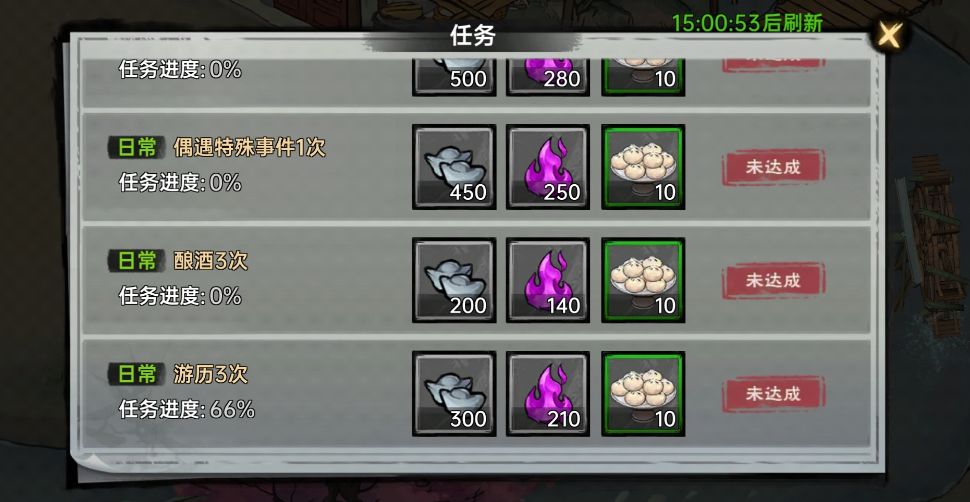
Task: Select the 酿酒3次 daily task title
Action: [210, 261]
